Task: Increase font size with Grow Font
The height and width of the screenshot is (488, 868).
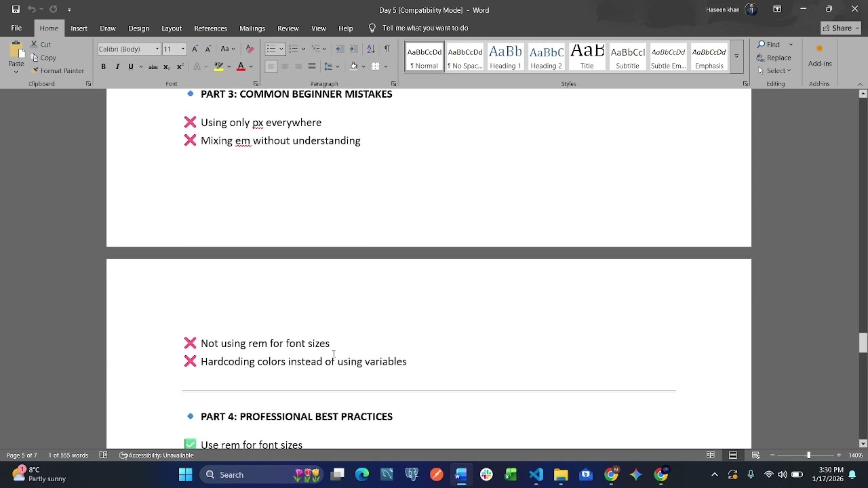Action: point(195,49)
